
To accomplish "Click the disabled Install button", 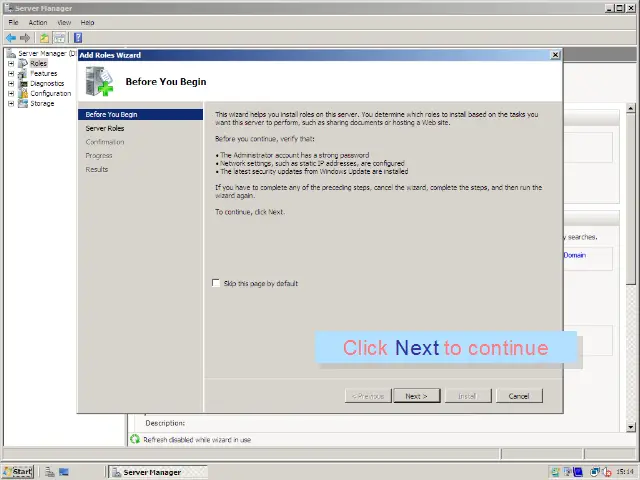I will click(x=468, y=396).
